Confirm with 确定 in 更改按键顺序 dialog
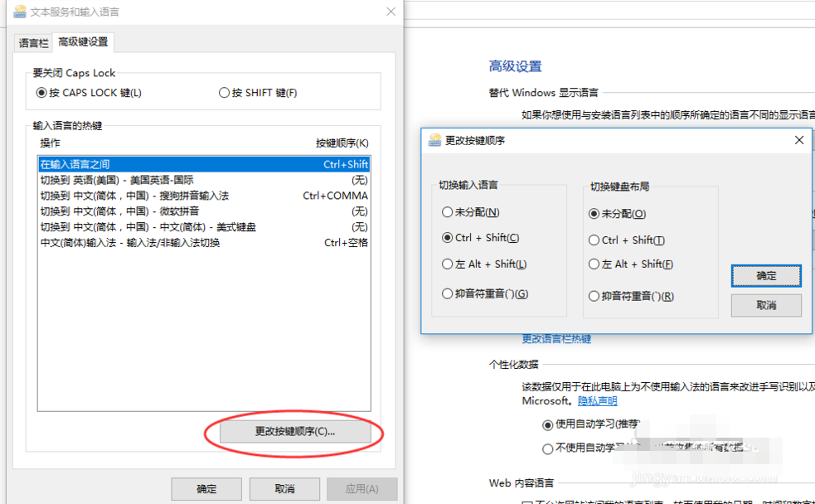 765,275
